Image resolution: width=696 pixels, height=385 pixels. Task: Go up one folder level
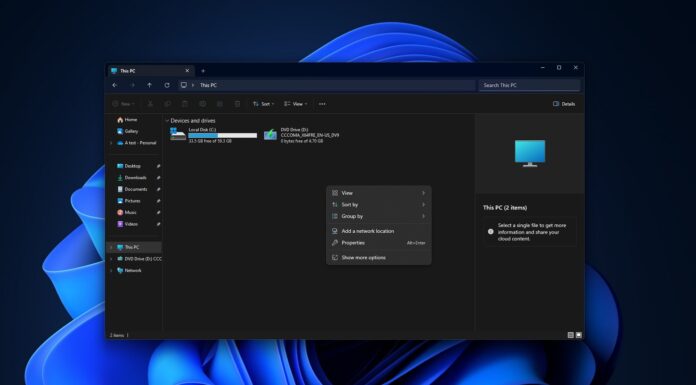[150, 85]
